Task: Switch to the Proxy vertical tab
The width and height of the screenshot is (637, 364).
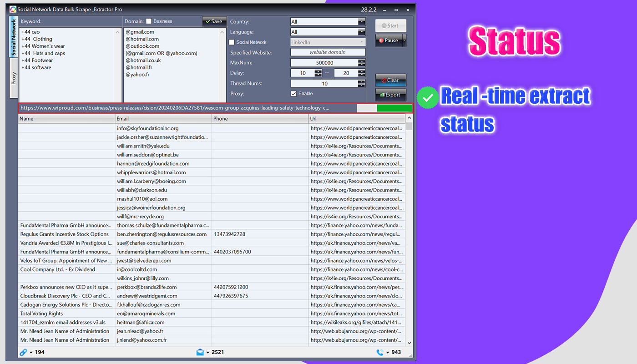Action: click(14, 78)
